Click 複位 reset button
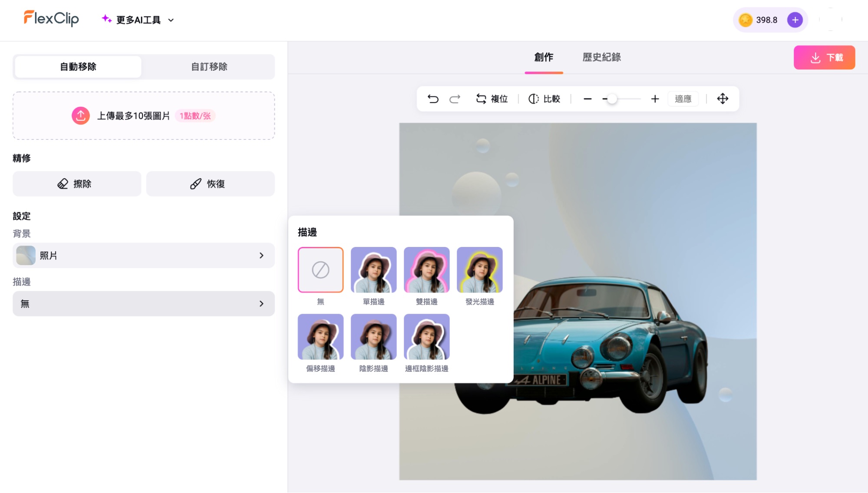Image resolution: width=868 pixels, height=493 pixels. pos(492,99)
